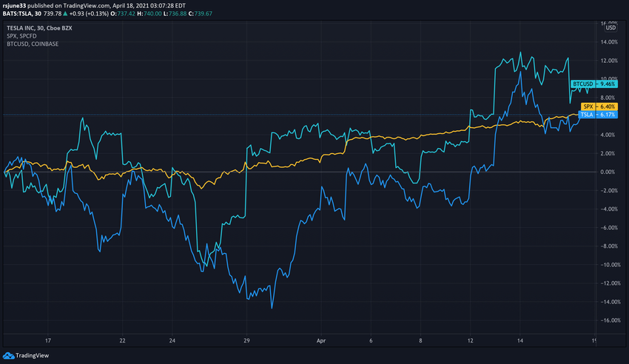This screenshot has width=629, height=364.
Task: Click the 4.00% y-axis label
Action: coord(608,135)
